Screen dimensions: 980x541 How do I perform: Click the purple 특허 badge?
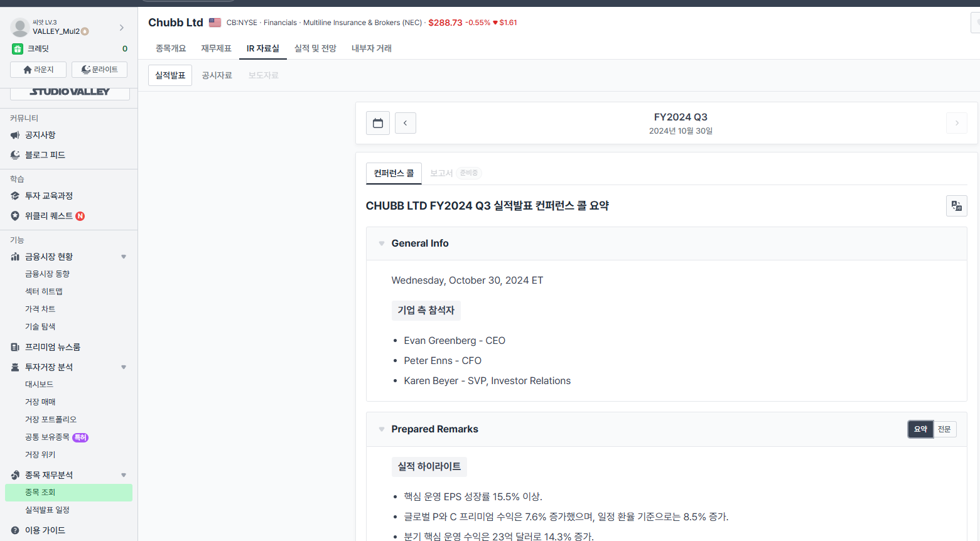[80, 437]
